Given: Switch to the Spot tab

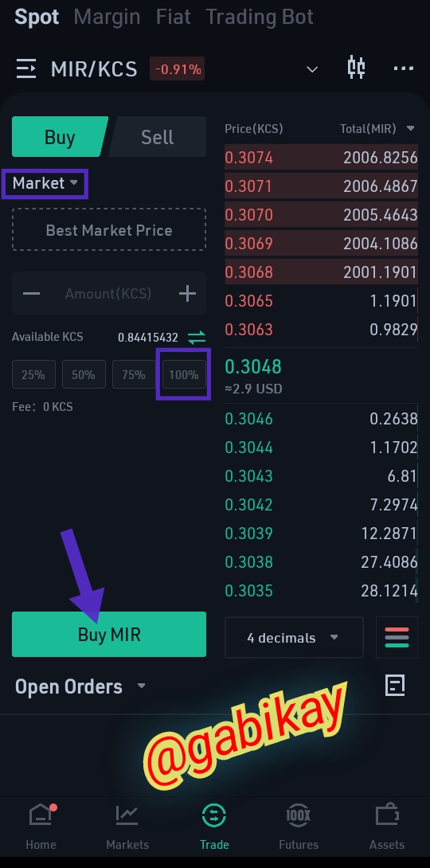Looking at the screenshot, I should 37,17.
